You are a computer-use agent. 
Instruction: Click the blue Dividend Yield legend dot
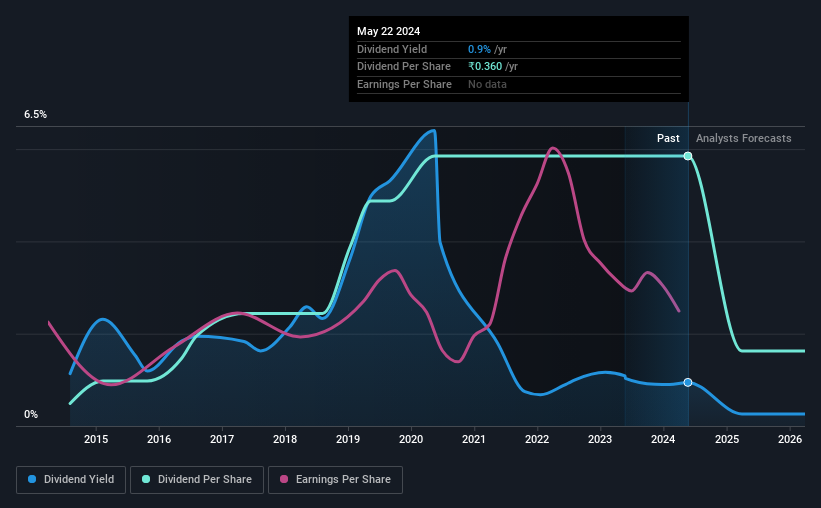pyautogui.click(x=32, y=479)
